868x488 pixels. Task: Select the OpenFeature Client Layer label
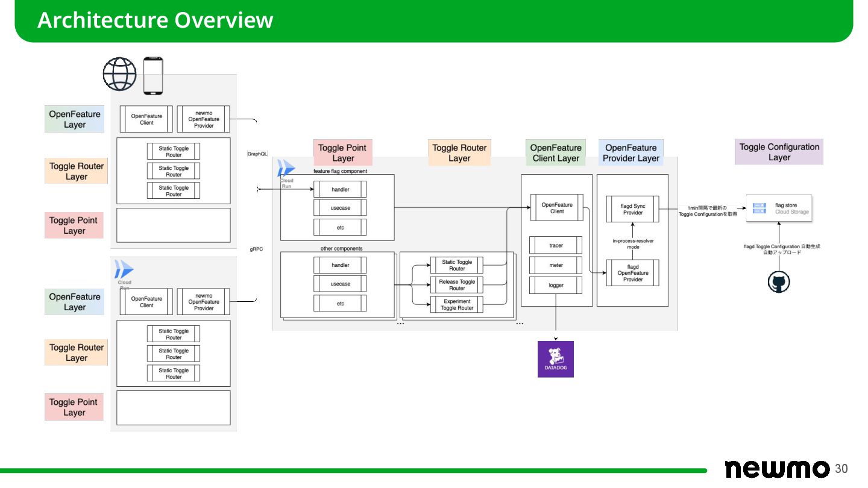556,153
